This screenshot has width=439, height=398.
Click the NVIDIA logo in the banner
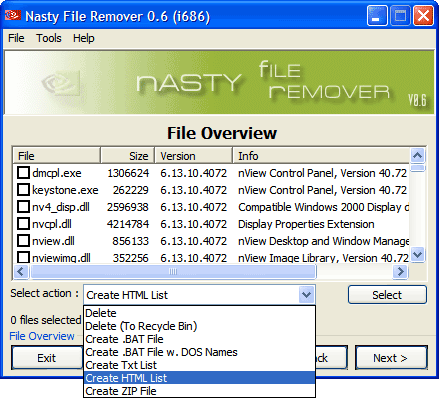61,83
